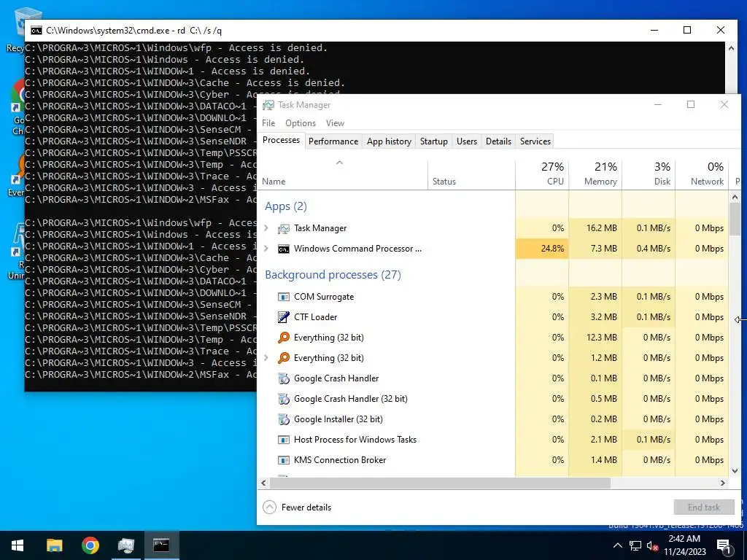The image size is (747, 560).
Task: Open the View menu in Task Manager
Action: pos(335,123)
